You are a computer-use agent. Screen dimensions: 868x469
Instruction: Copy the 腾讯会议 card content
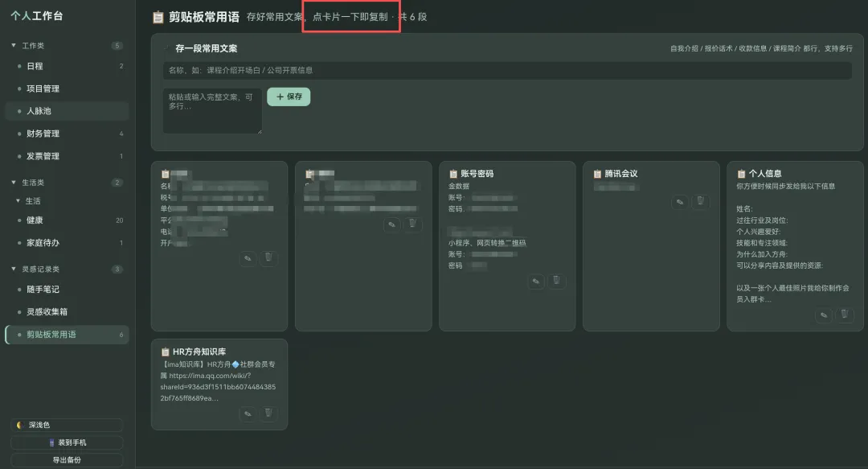(651, 246)
